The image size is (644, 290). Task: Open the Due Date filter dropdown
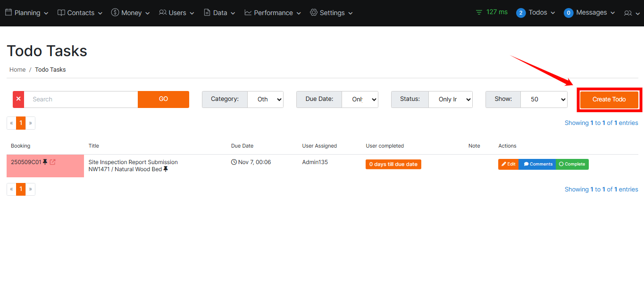360,99
